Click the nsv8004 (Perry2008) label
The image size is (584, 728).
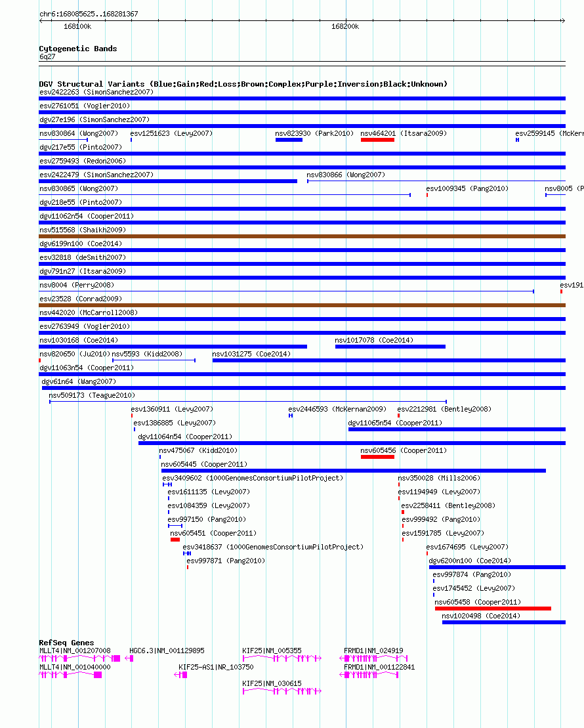point(77,285)
